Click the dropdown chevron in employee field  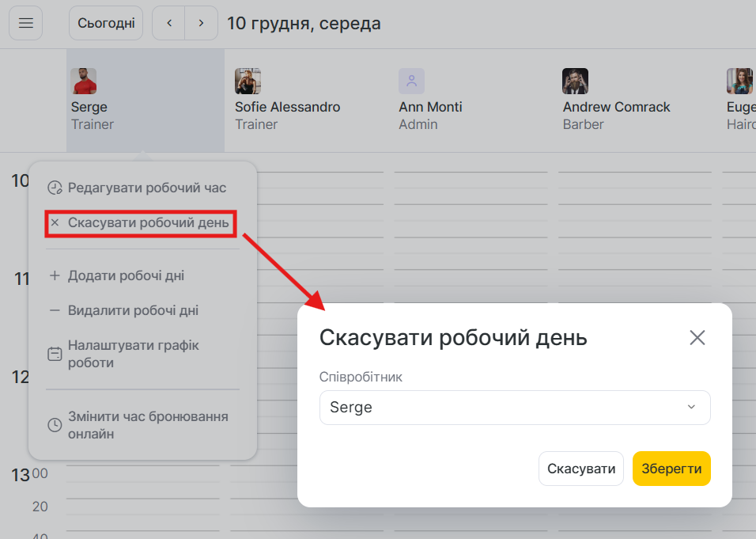pos(691,408)
